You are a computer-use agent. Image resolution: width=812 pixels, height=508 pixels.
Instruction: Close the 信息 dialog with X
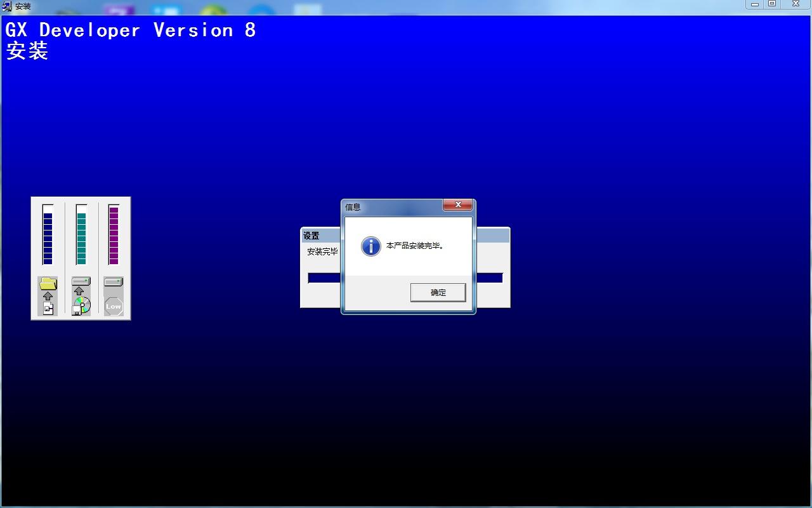457,205
